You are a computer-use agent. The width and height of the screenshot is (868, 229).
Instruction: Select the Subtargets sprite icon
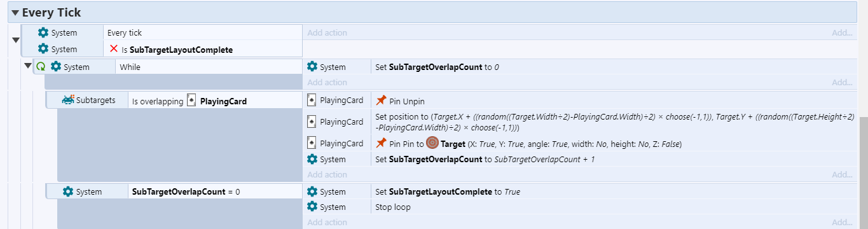(68, 100)
